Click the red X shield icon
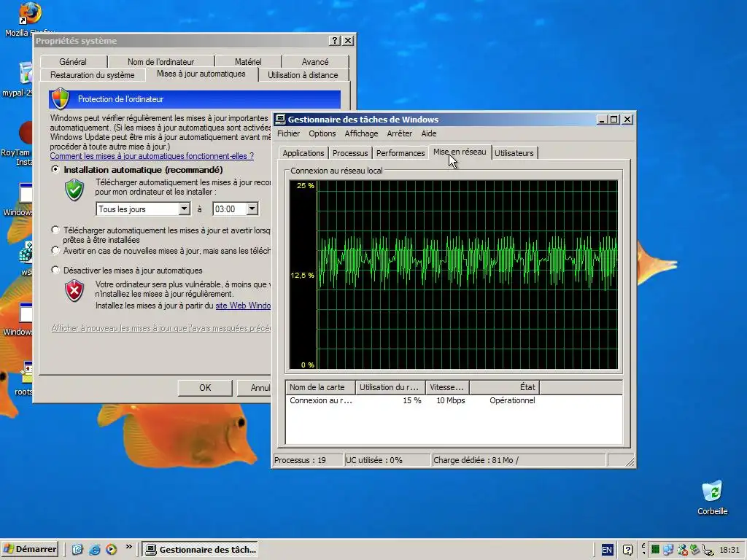This screenshot has width=747, height=560. click(x=74, y=290)
